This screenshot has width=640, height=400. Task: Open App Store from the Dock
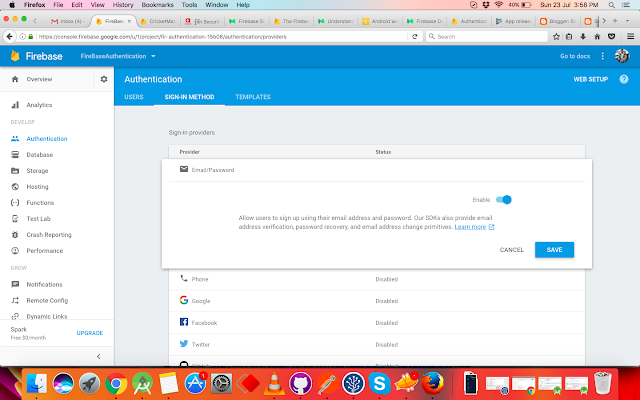click(196, 384)
